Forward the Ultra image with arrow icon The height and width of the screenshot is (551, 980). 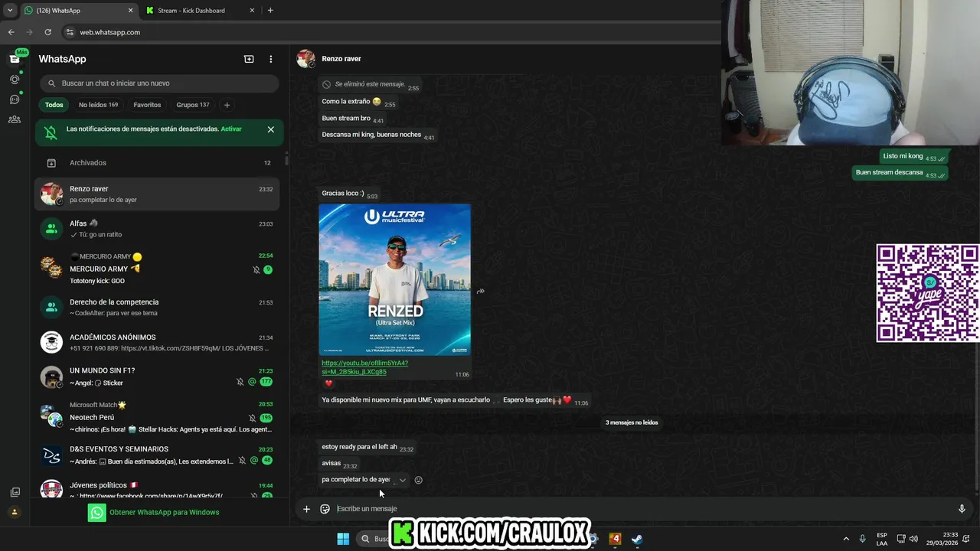click(x=481, y=292)
